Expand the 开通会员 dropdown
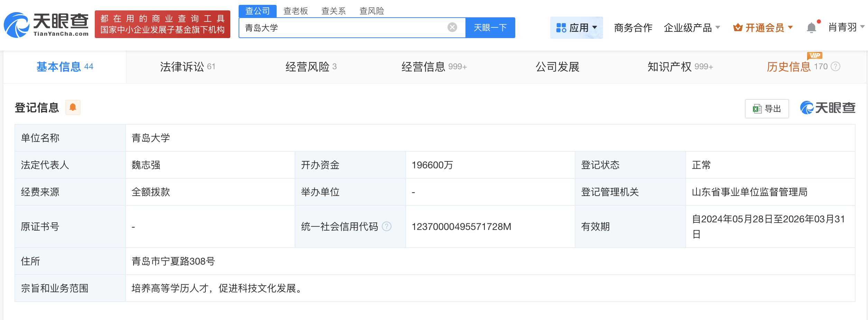 [763, 28]
